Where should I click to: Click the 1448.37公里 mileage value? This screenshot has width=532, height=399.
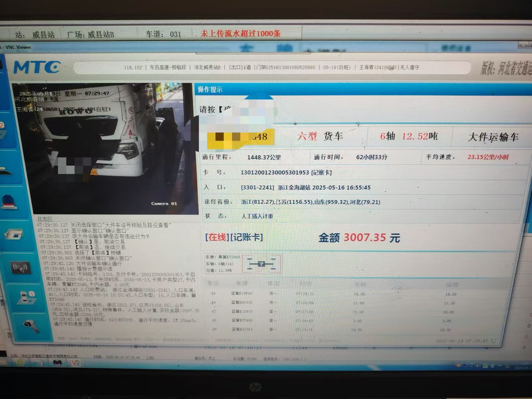[264, 157]
